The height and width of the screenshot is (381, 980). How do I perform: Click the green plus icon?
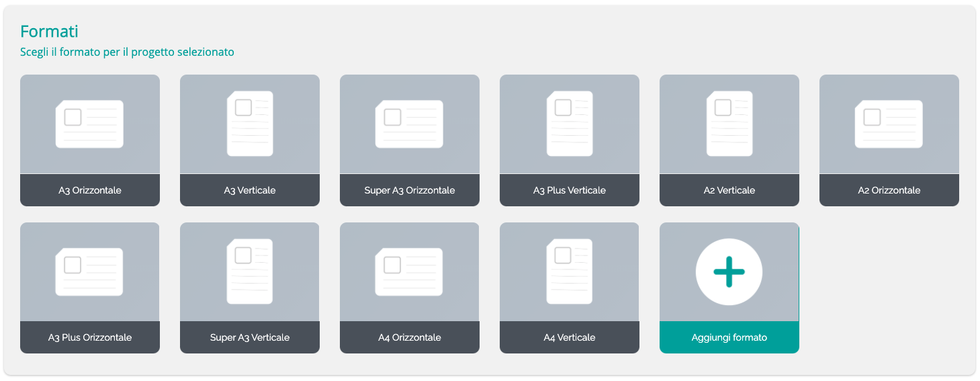(729, 272)
